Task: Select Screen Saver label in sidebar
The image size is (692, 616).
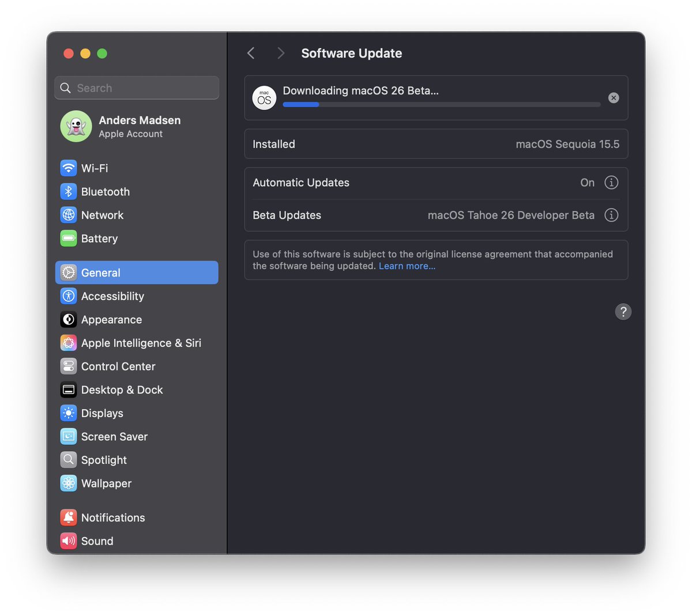Action: pyautogui.click(x=114, y=437)
